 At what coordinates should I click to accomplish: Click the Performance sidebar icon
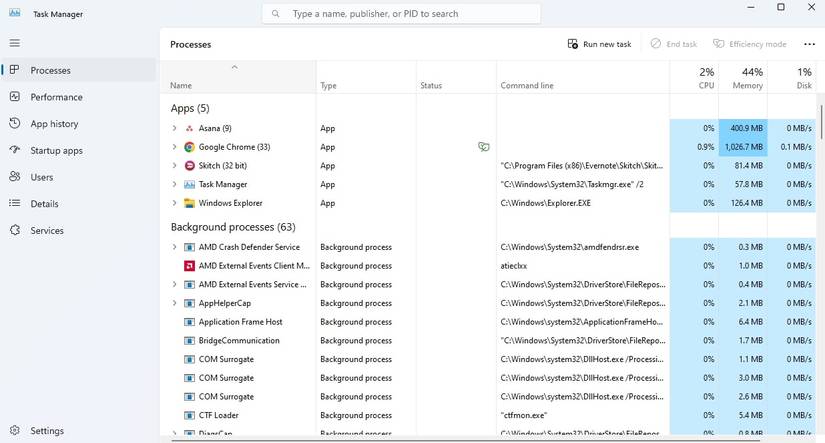click(x=14, y=97)
